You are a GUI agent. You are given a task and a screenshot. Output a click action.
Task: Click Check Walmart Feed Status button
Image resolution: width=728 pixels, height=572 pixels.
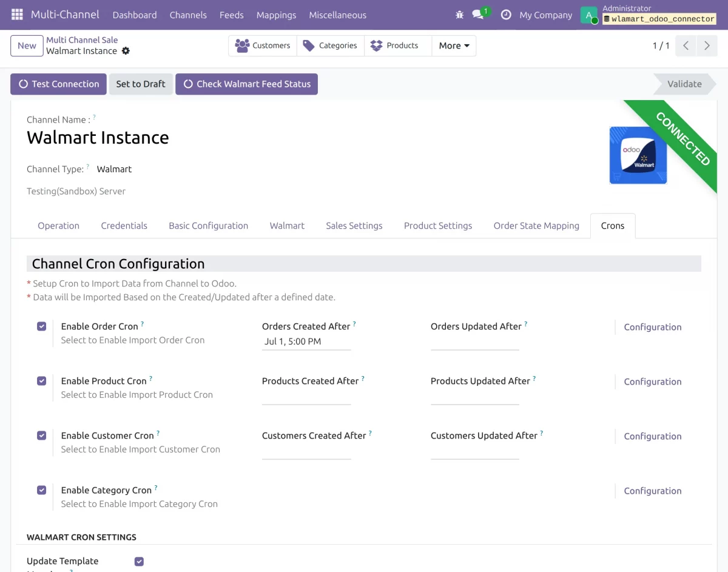246,84
